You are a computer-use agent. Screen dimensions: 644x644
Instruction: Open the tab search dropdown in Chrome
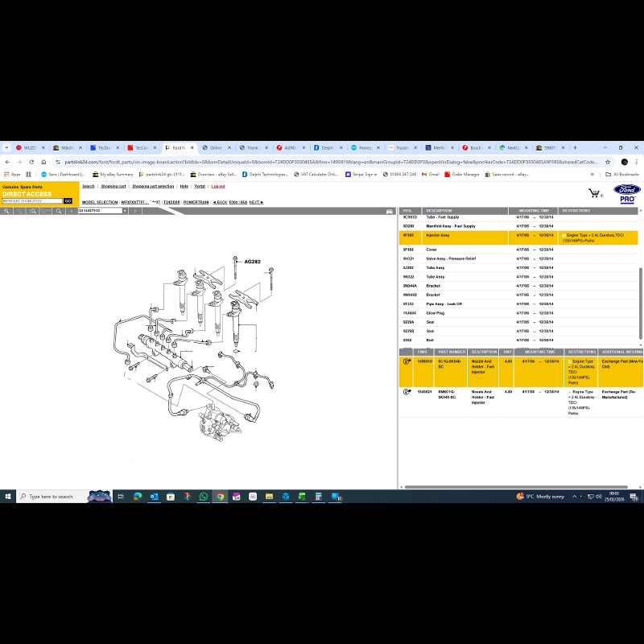(x=6, y=147)
